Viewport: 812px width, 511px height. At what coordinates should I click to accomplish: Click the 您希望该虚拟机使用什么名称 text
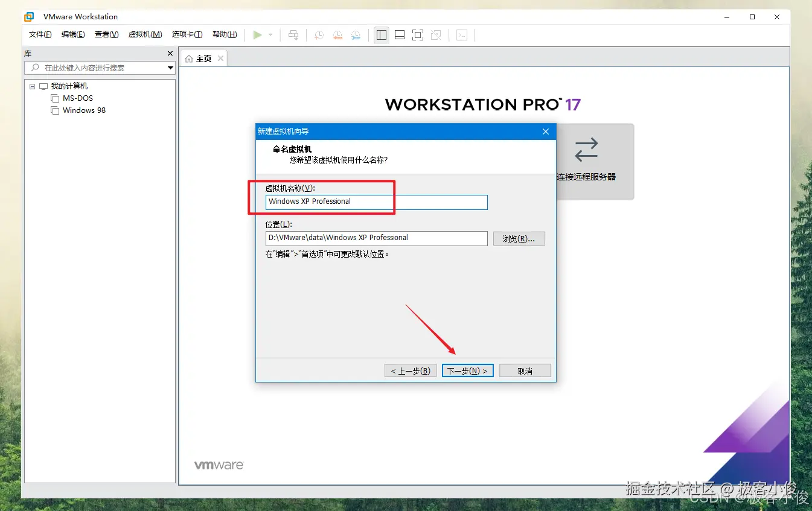338,160
